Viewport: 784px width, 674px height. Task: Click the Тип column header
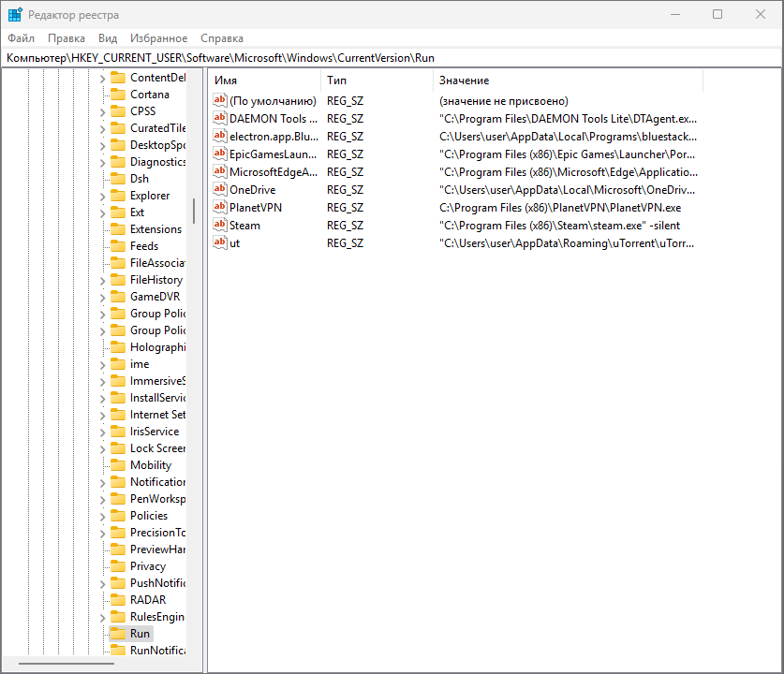pyautogui.click(x=377, y=81)
